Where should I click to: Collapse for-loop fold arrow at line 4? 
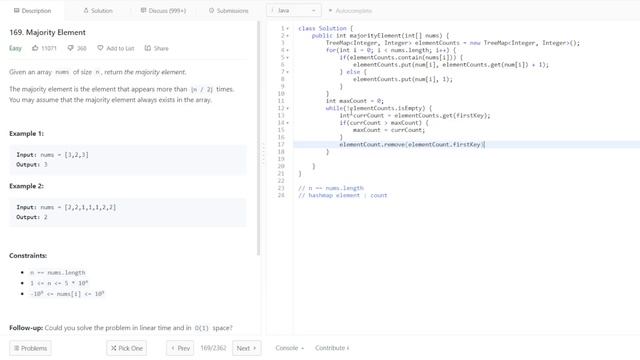[x=287, y=50]
